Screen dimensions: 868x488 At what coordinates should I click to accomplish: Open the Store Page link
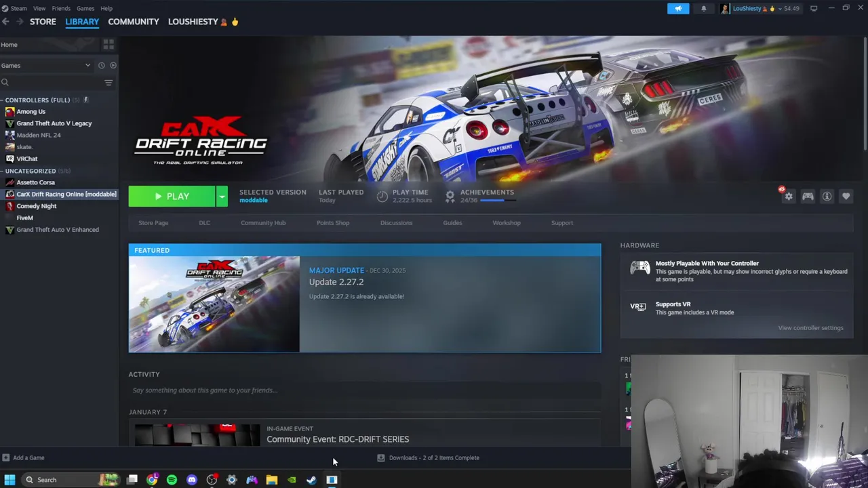click(x=153, y=222)
